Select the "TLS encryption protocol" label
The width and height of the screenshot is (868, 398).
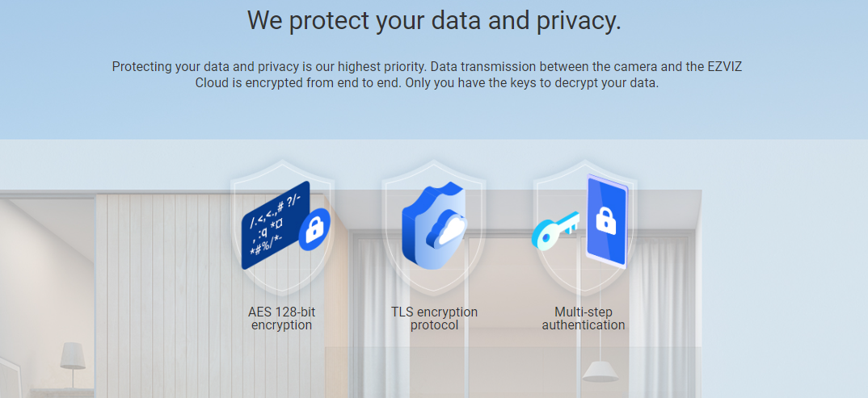[x=434, y=318]
